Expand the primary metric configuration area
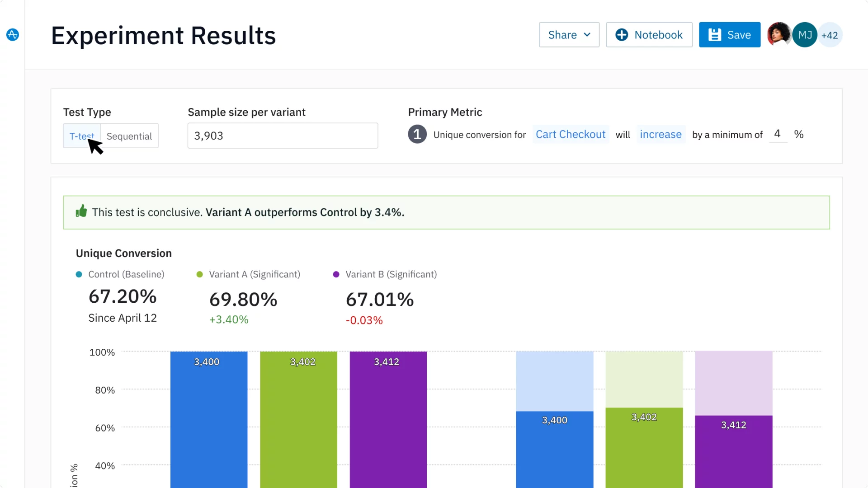Viewport: 868px width, 488px height. tap(417, 134)
